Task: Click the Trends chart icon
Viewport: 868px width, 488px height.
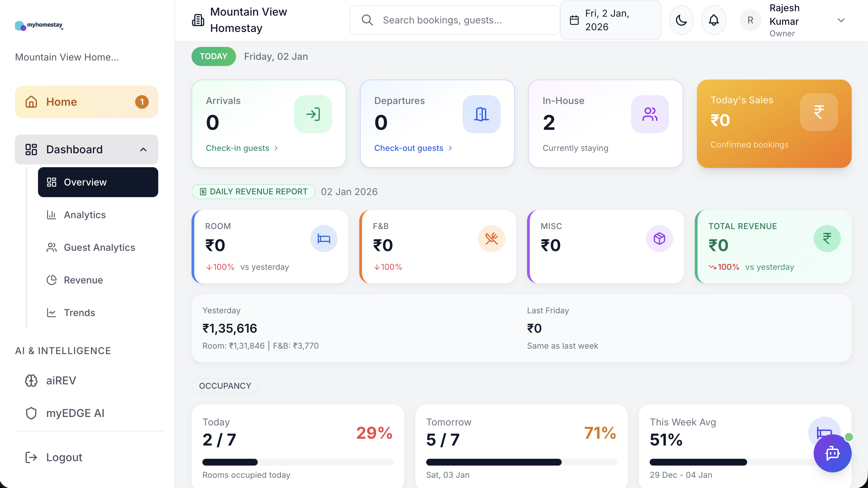Action: point(51,313)
